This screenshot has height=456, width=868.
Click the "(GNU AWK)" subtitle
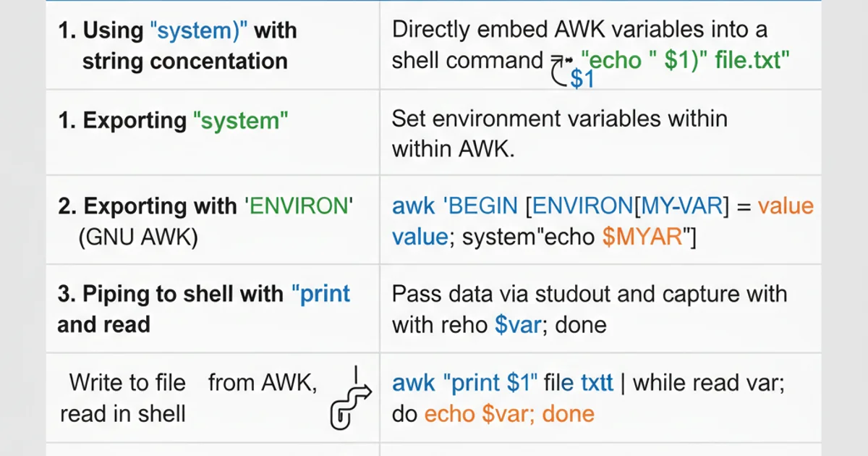(137, 237)
